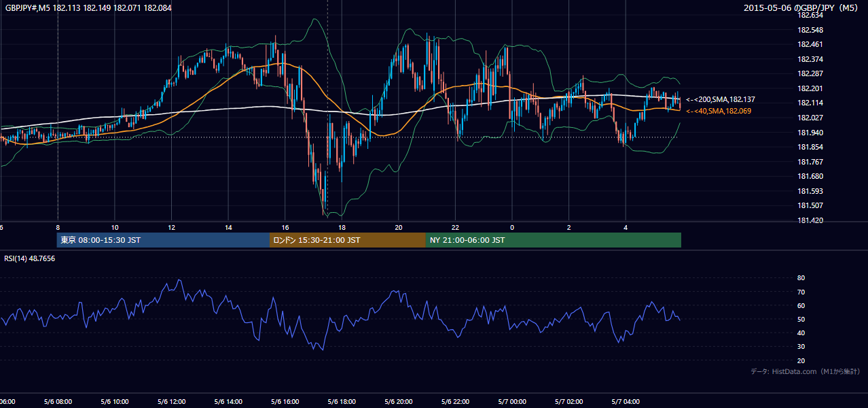Click price axis label 181.420

pyautogui.click(x=809, y=220)
